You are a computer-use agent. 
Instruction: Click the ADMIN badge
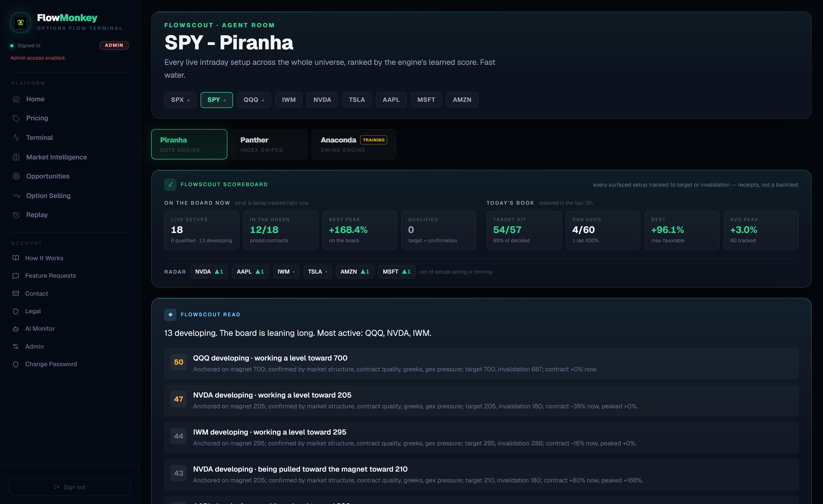[x=114, y=46]
